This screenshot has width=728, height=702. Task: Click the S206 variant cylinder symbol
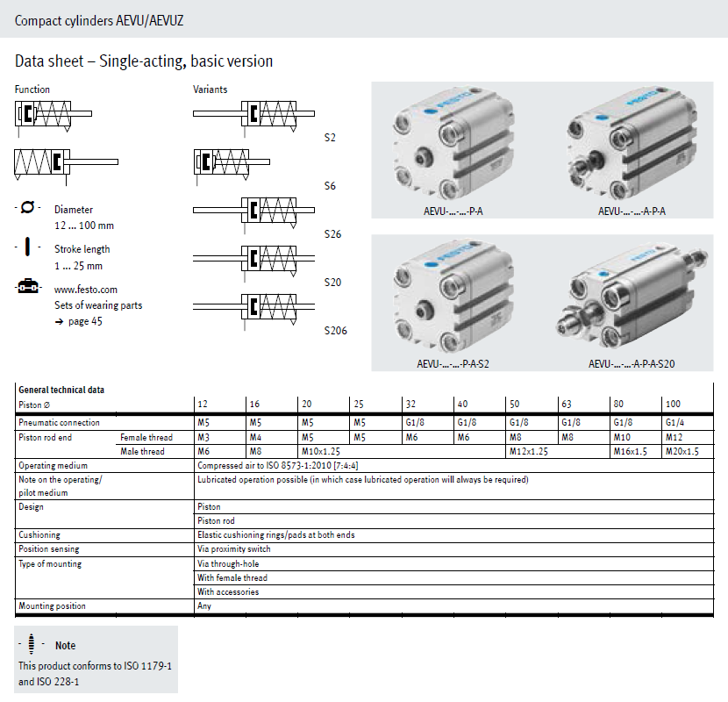[254, 311]
